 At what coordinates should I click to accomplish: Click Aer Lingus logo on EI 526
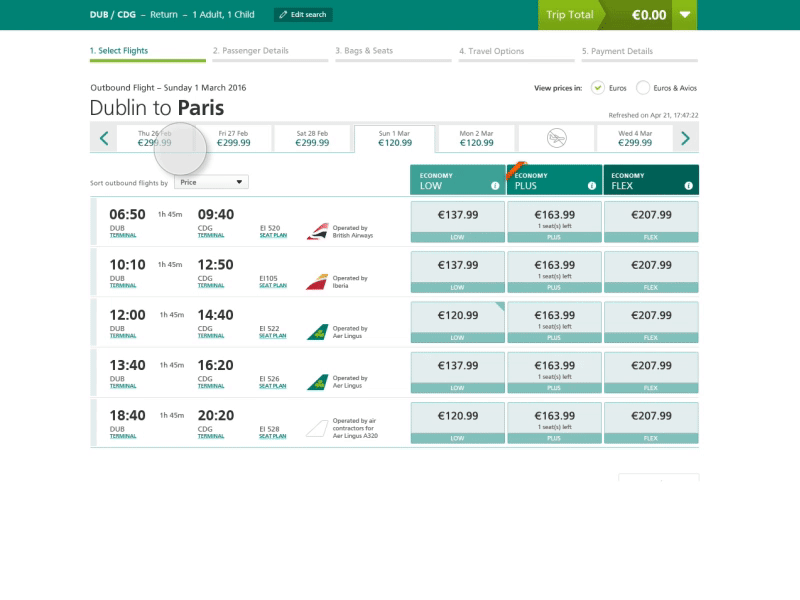317,382
